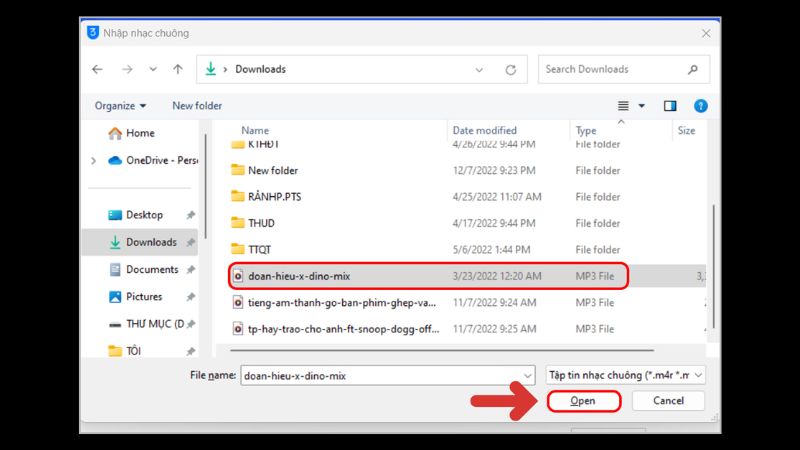
Task: Click the help question mark icon
Action: (x=700, y=105)
